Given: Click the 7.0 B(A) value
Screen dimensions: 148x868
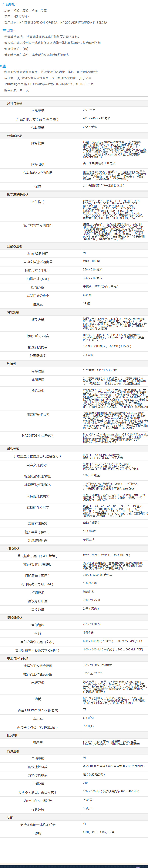Looking at the screenshot, I should 88,726.
